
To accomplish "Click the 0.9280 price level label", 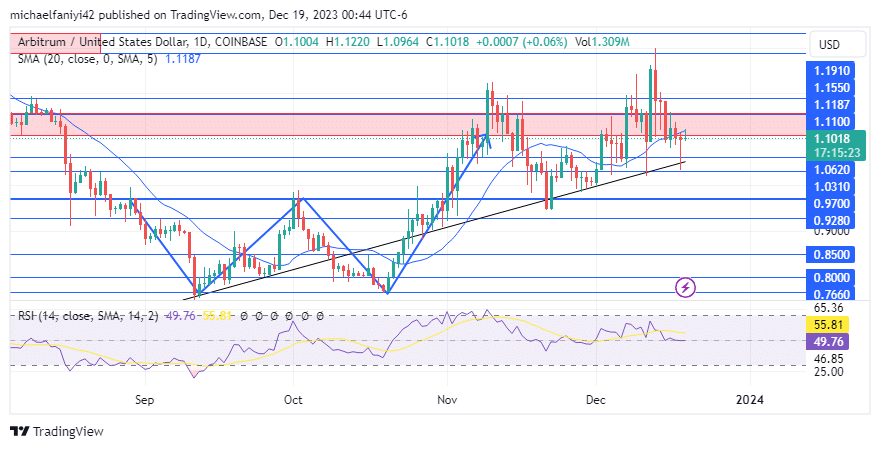I will [831, 221].
